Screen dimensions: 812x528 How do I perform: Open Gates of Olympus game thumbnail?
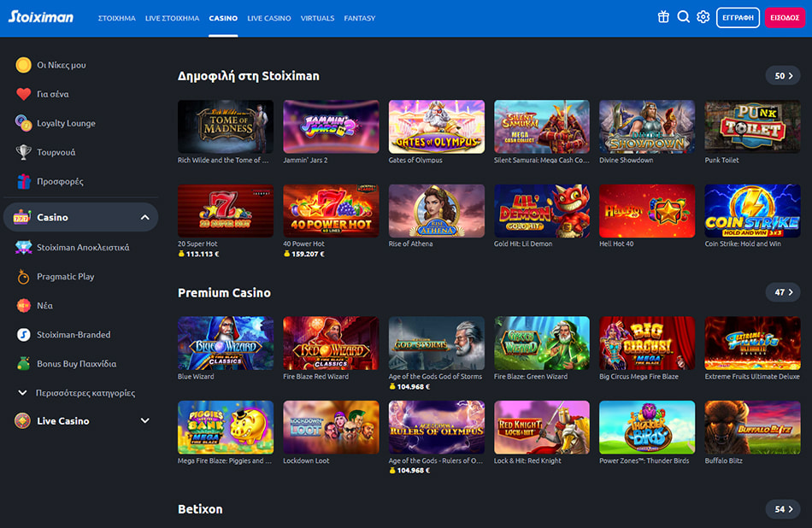(x=437, y=126)
